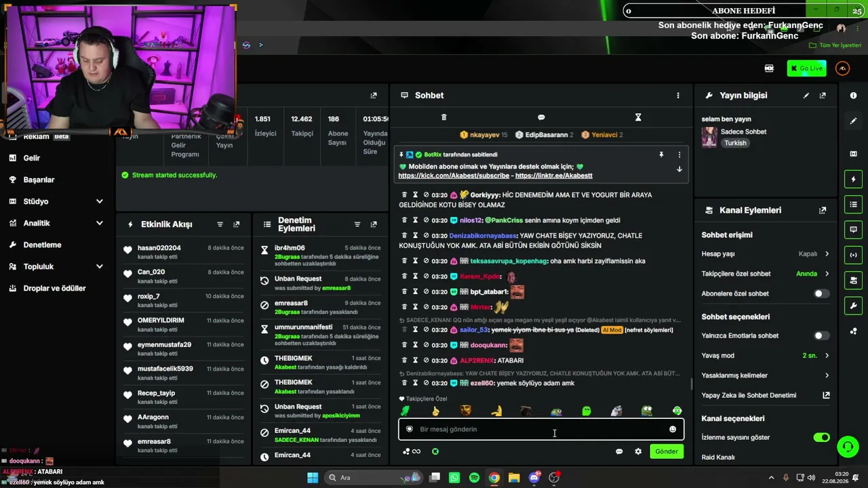Open Discord from the taskbar
The height and width of the screenshot is (488, 868).
pyautogui.click(x=534, y=478)
